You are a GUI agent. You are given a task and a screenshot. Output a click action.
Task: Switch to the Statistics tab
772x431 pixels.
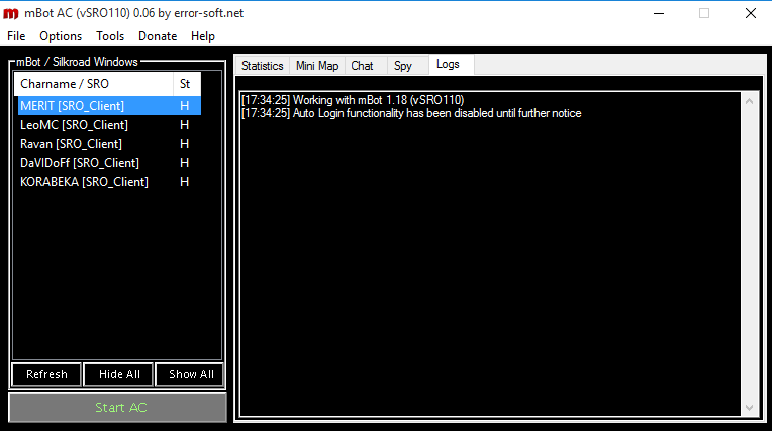coord(262,66)
